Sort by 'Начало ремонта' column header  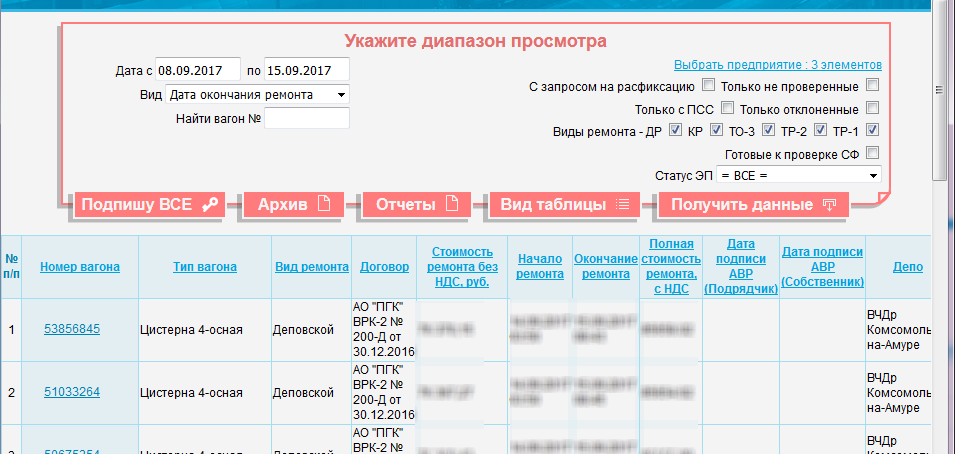tap(540, 267)
